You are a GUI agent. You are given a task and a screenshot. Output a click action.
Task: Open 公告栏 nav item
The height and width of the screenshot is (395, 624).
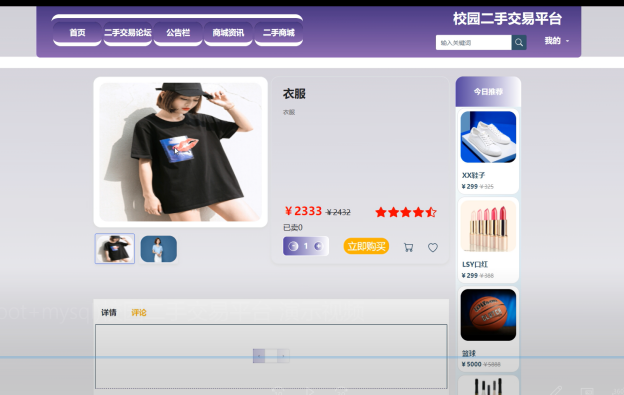click(178, 33)
